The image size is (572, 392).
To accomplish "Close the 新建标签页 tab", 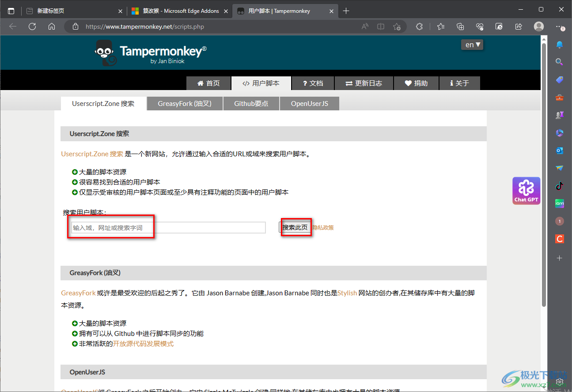I will 121,11.
